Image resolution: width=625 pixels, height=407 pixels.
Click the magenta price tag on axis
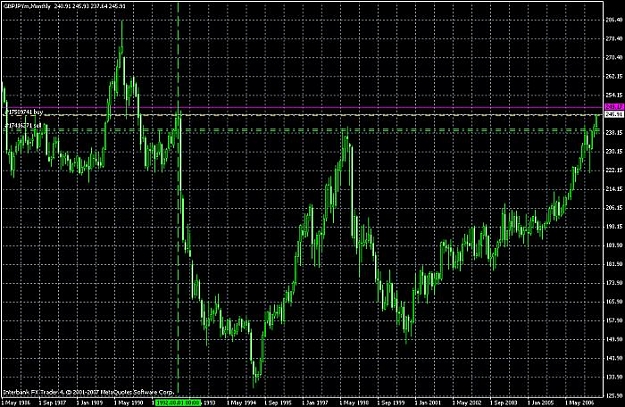(614, 107)
